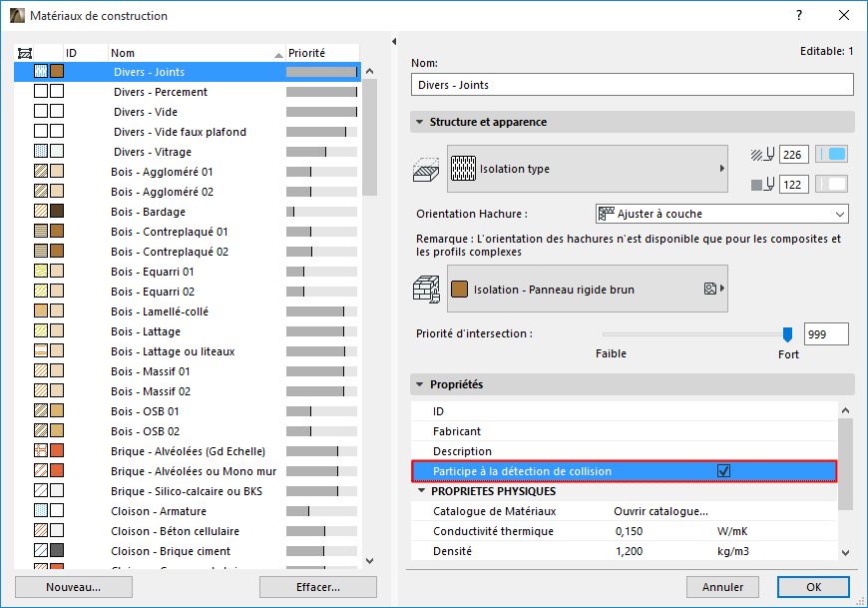The image size is (868, 608).
Task: Click the background pen number field 122
Action: tap(794, 185)
